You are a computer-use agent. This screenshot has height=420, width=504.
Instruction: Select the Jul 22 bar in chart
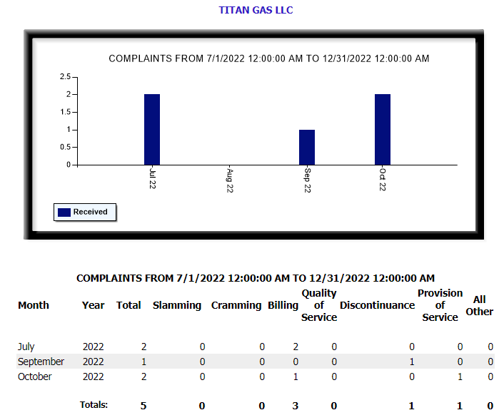pos(152,129)
